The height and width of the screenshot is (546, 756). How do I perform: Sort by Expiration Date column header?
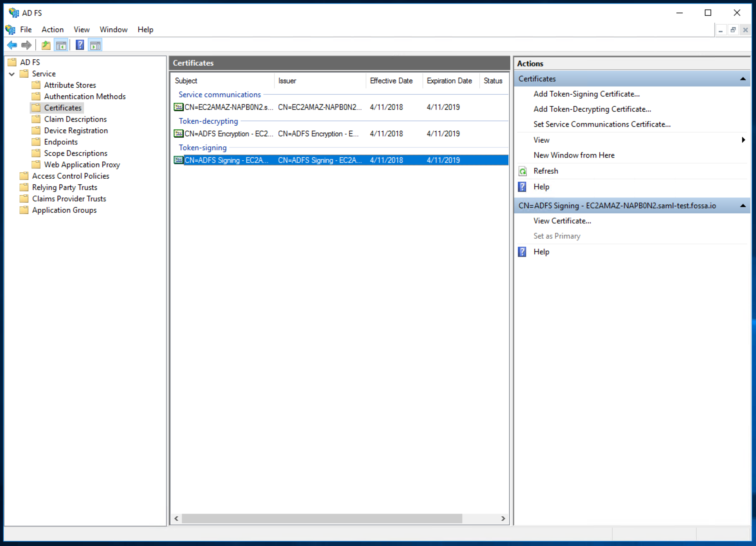click(x=449, y=80)
